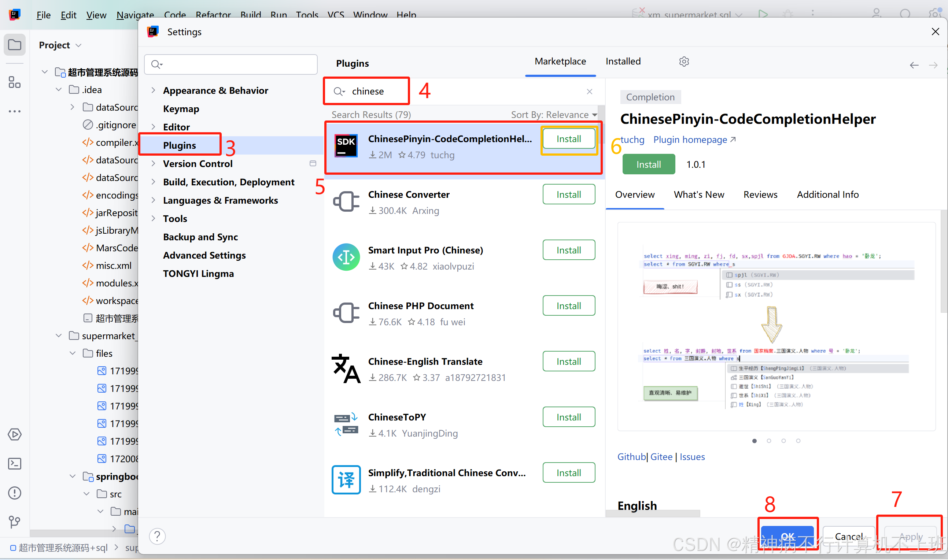Open the Project tool window folder icon
The height and width of the screenshot is (560, 948).
pyautogui.click(x=15, y=45)
